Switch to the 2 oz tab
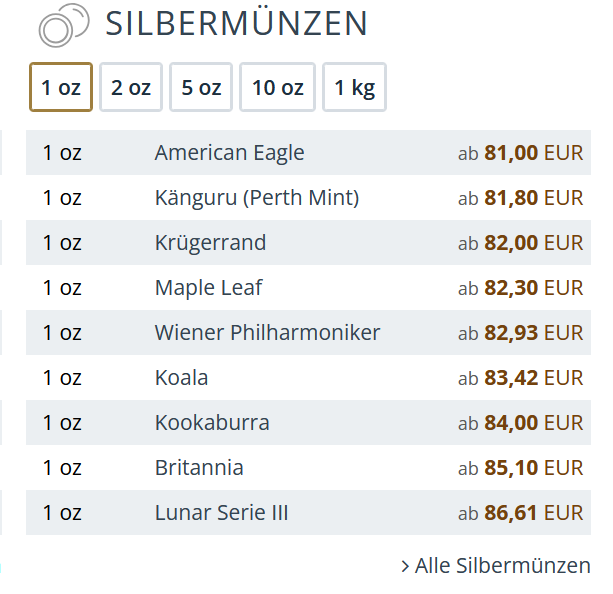Image resolution: width=613 pixels, height=594 pixels. coord(131,87)
